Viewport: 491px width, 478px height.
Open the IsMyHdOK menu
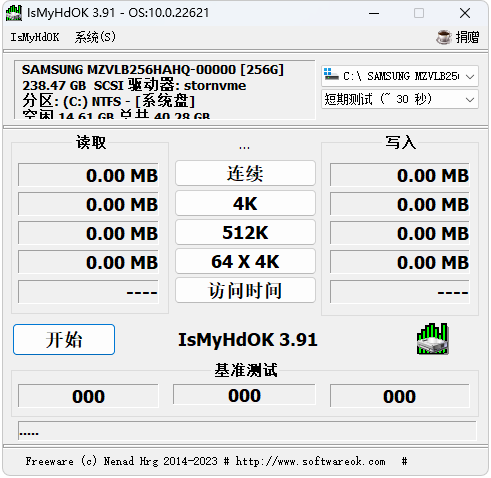(x=35, y=37)
